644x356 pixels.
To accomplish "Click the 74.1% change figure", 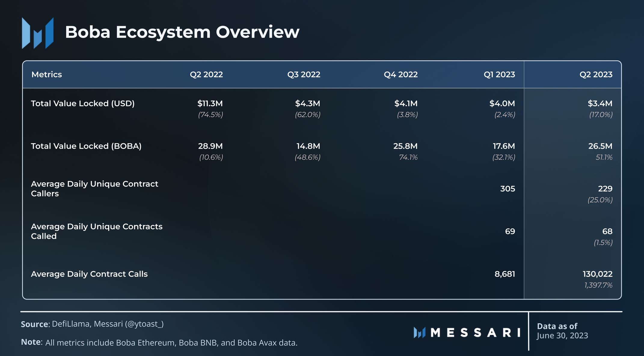I will 408,157.
